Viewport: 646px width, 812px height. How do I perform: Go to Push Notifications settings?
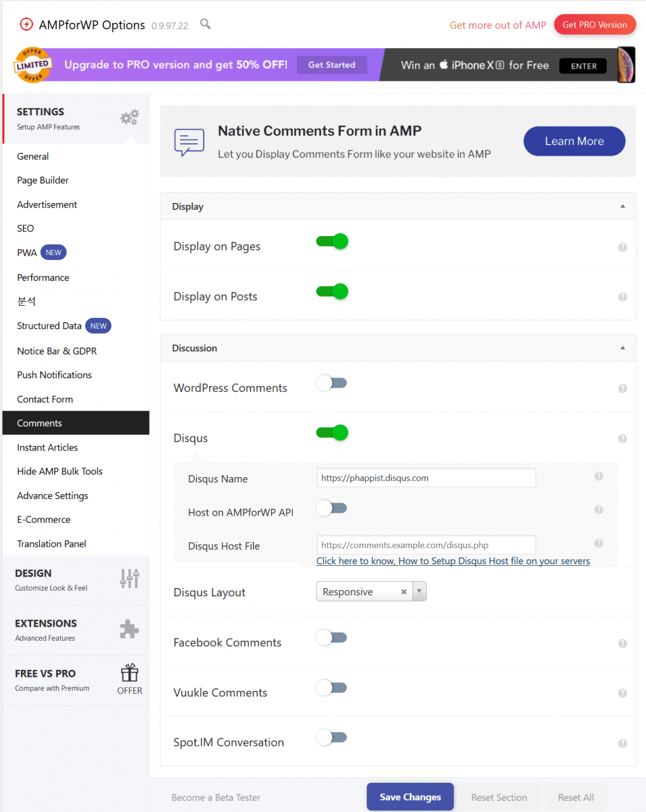(55, 375)
